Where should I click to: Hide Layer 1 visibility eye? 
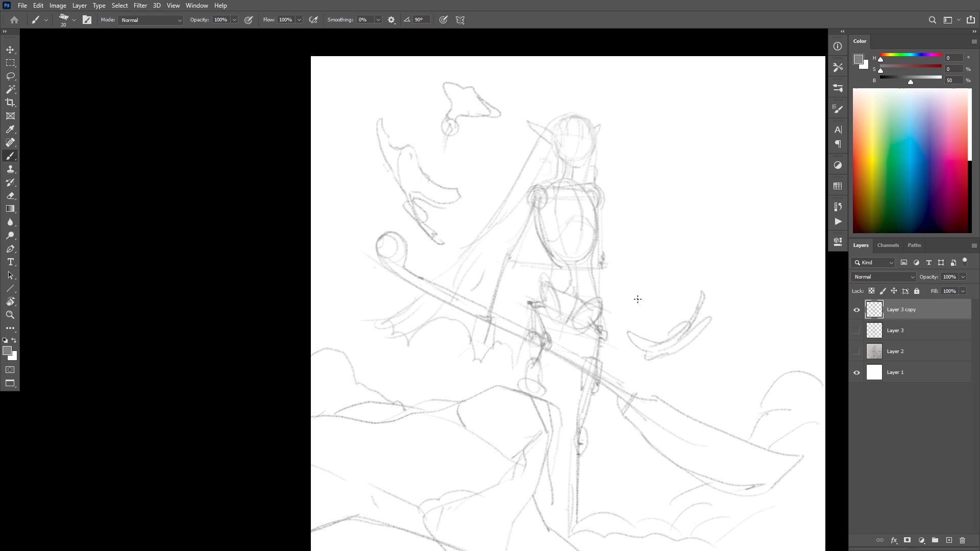[856, 372]
